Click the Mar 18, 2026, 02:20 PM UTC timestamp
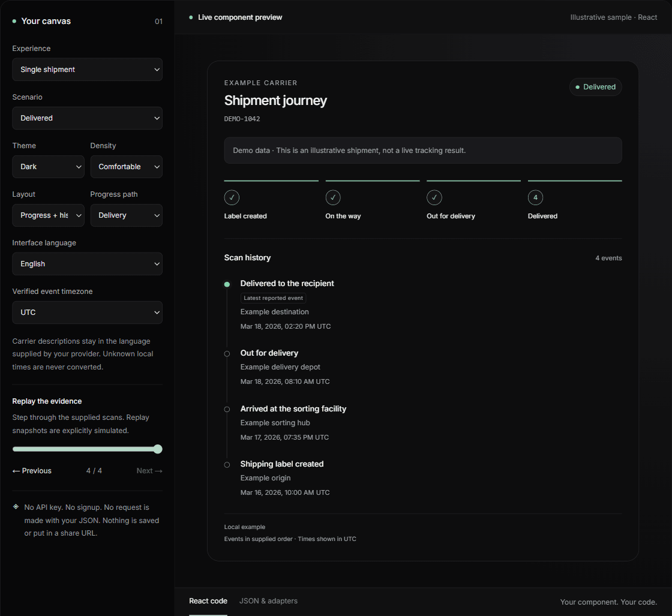 pos(286,326)
